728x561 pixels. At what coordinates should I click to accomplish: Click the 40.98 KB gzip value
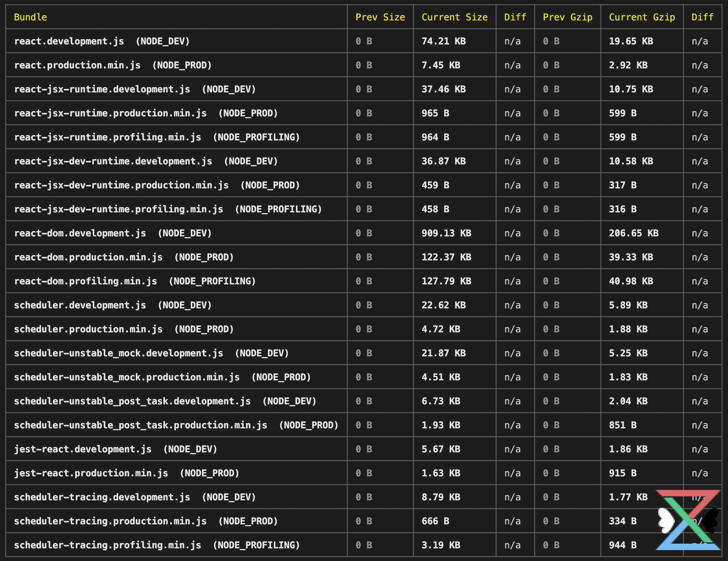(x=631, y=281)
